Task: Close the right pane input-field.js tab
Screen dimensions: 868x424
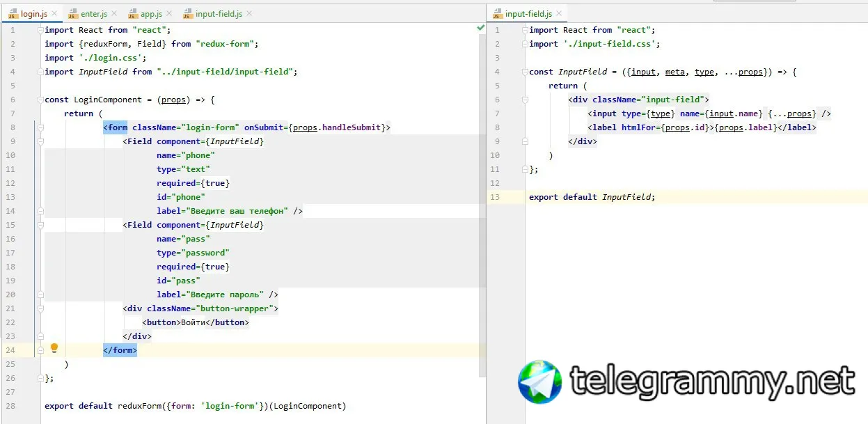Action: click(559, 14)
